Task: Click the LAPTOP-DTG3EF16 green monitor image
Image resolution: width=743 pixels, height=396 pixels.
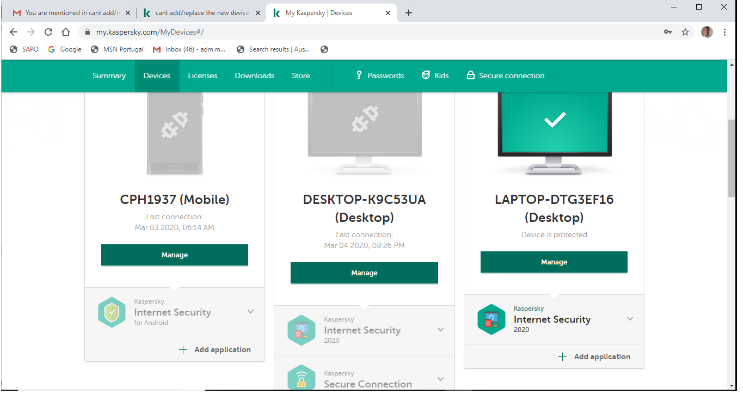Action: (x=554, y=133)
